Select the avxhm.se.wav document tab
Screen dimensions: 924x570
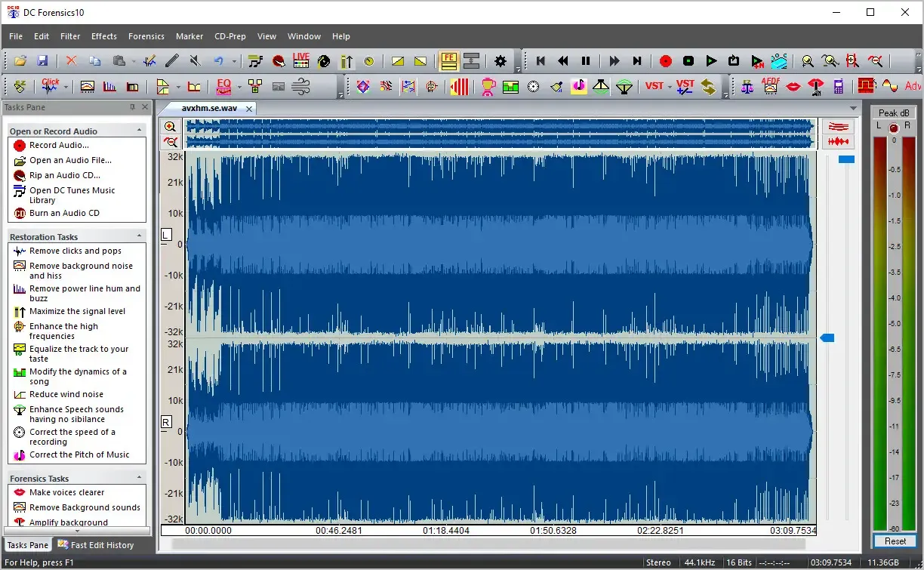(x=208, y=108)
